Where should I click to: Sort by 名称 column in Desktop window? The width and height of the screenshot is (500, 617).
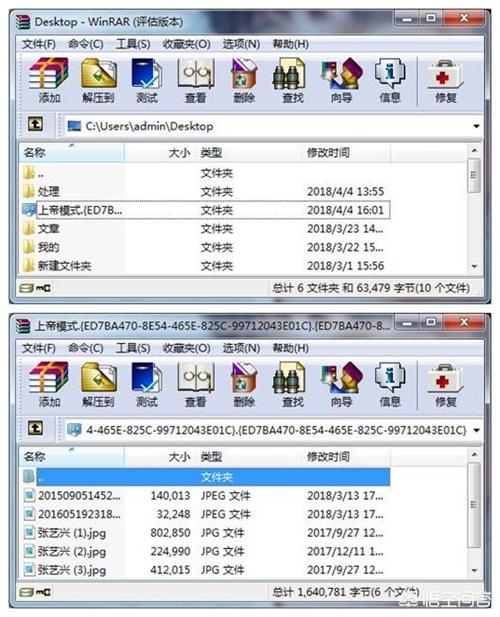tap(72, 152)
